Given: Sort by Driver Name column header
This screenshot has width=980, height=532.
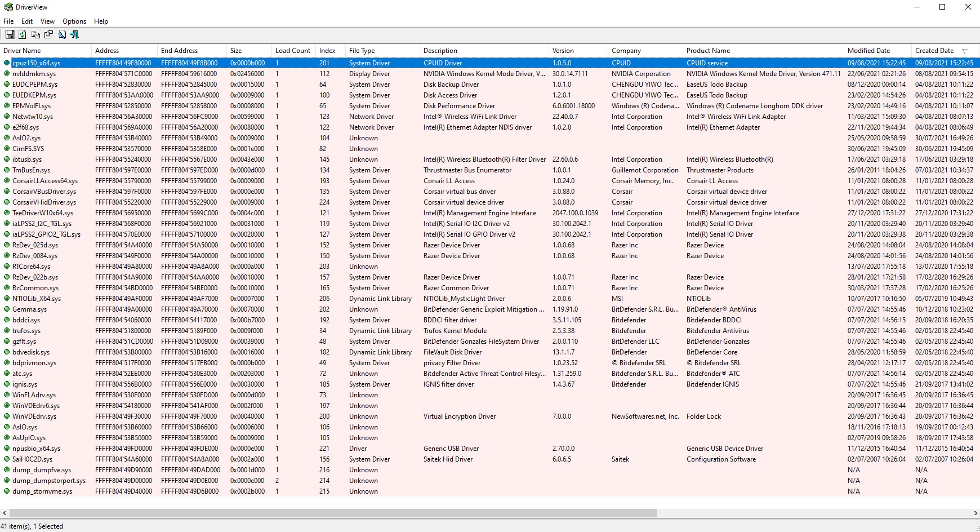Looking at the screenshot, I should pyautogui.click(x=46, y=51).
